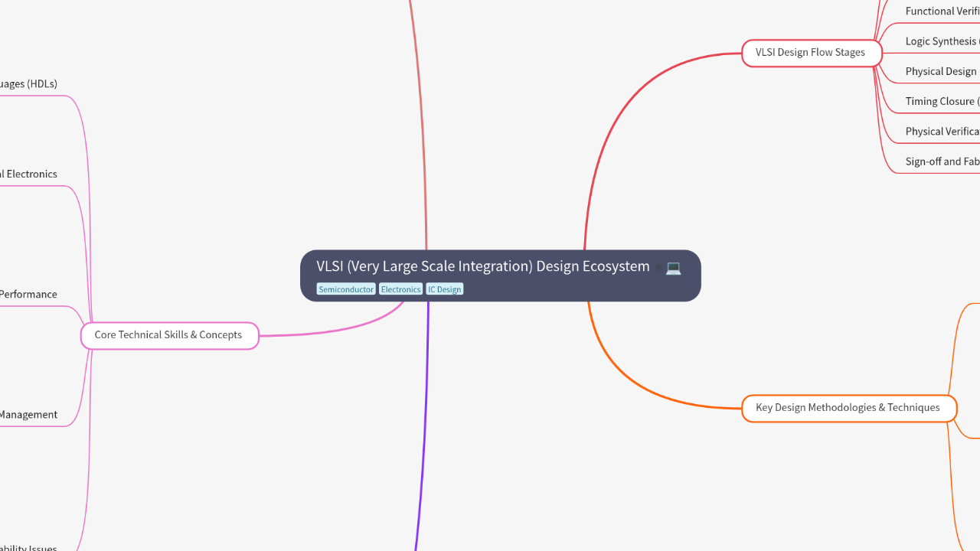Click the laptop icon beside the ecosystem title

point(673,269)
